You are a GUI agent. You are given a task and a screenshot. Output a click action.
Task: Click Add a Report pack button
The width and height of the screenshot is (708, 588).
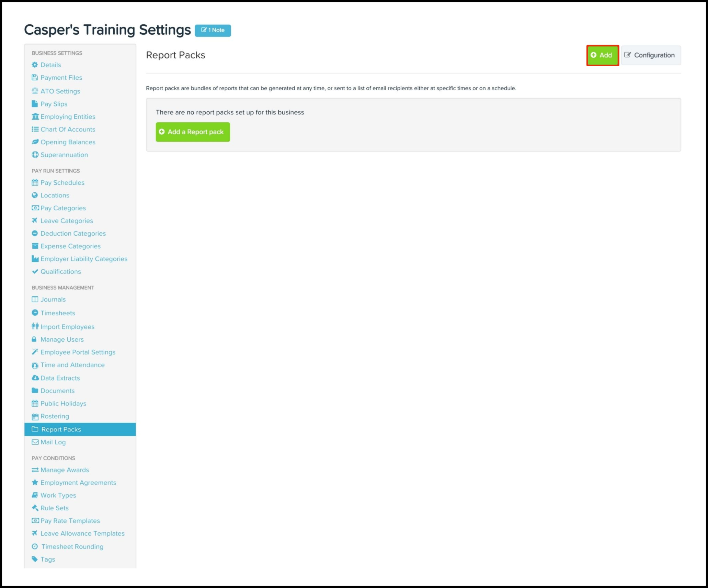[x=193, y=132]
